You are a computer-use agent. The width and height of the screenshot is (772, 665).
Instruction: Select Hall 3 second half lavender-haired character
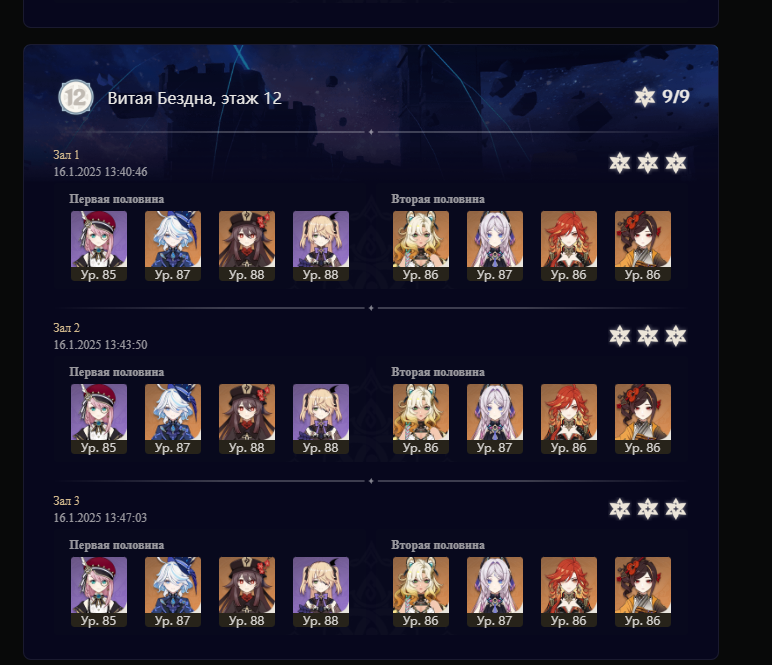tap(495, 592)
